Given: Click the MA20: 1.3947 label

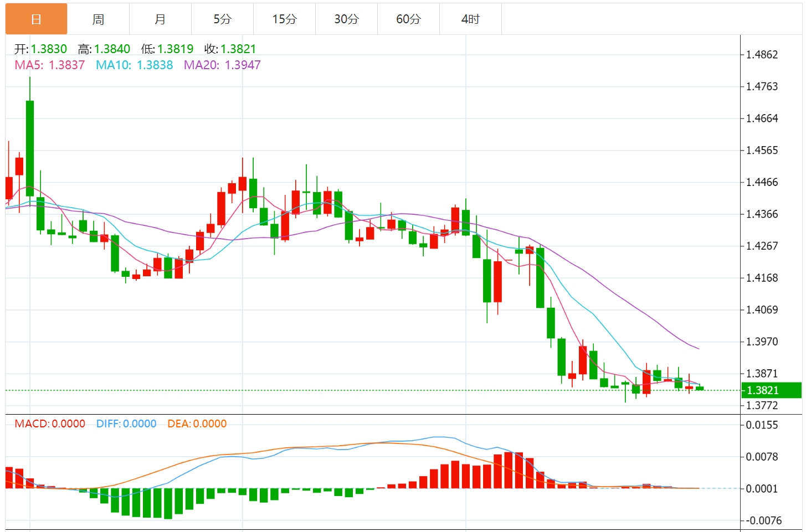Looking at the screenshot, I should [222, 65].
